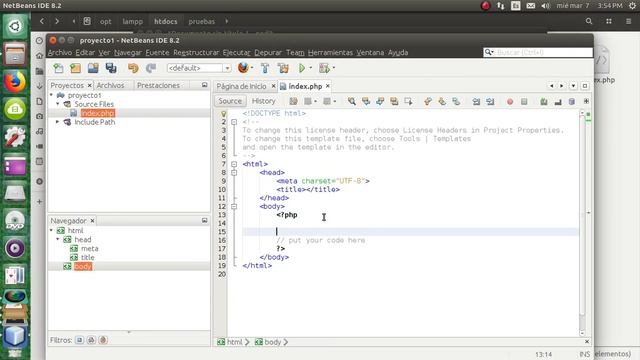Minimize the Navegador panel window icon

coord(204,220)
